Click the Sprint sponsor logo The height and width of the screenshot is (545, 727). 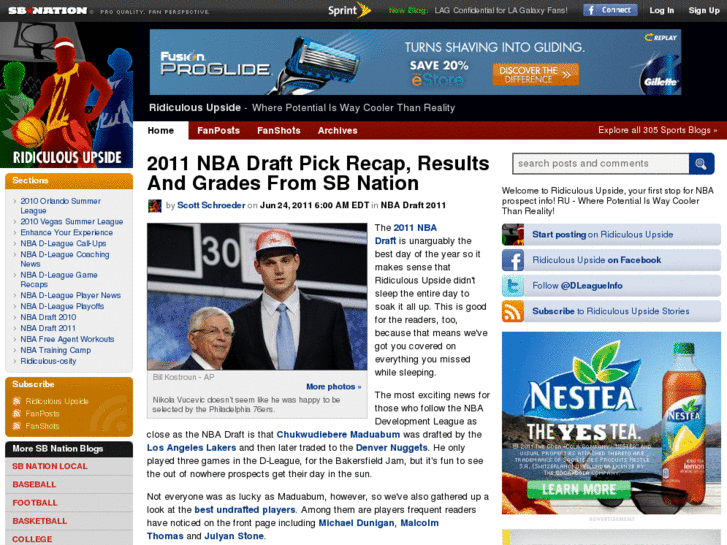349,10
